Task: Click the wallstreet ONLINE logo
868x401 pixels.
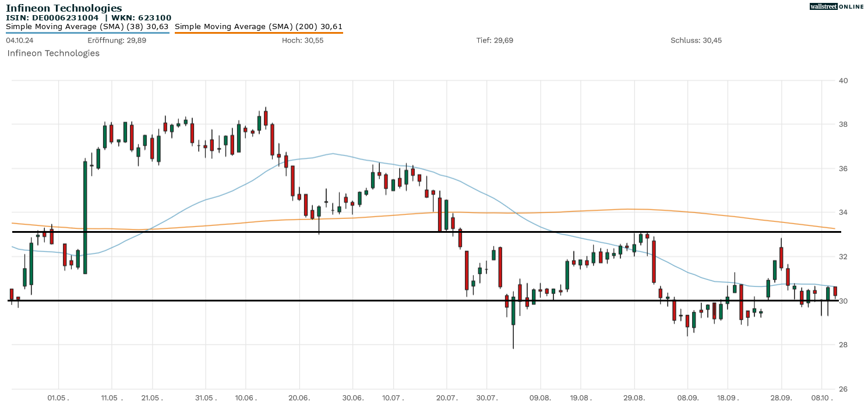Action: click(x=837, y=6)
